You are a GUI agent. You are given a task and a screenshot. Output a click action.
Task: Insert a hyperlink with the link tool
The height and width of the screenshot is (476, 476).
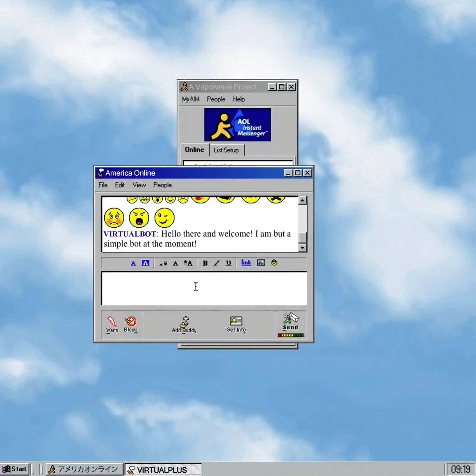[x=246, y=263]
